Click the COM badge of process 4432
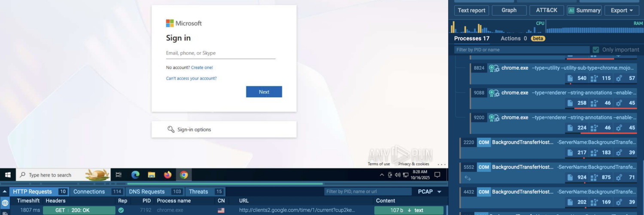 point(484,192)
